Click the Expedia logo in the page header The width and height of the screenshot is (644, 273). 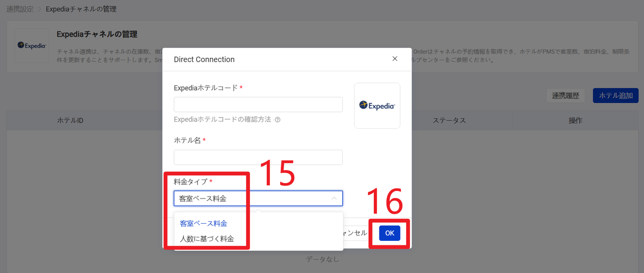pyautogui.click(x=32, y=45)
